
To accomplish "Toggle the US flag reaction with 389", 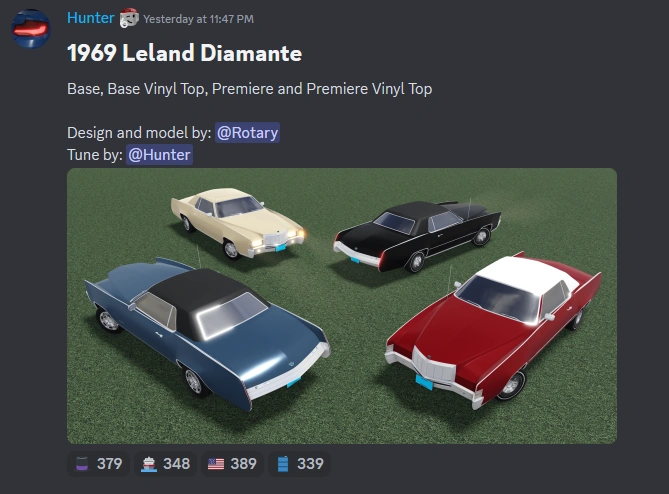I will coord(232,464).
